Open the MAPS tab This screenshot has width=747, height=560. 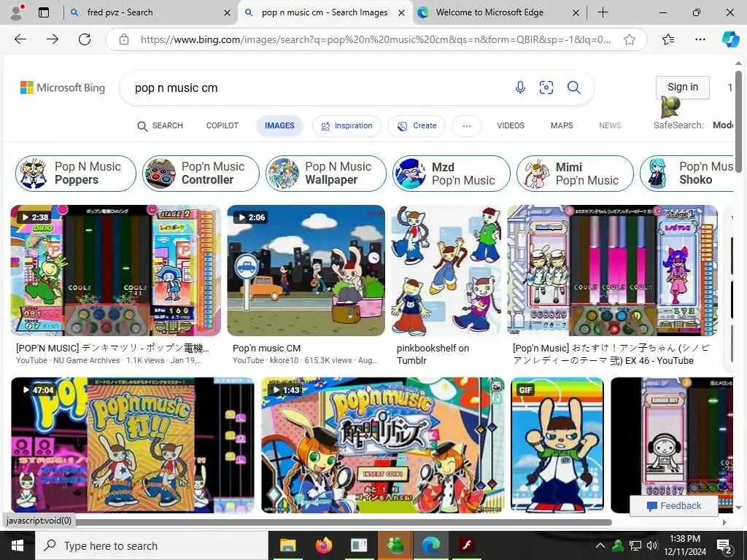562,125
